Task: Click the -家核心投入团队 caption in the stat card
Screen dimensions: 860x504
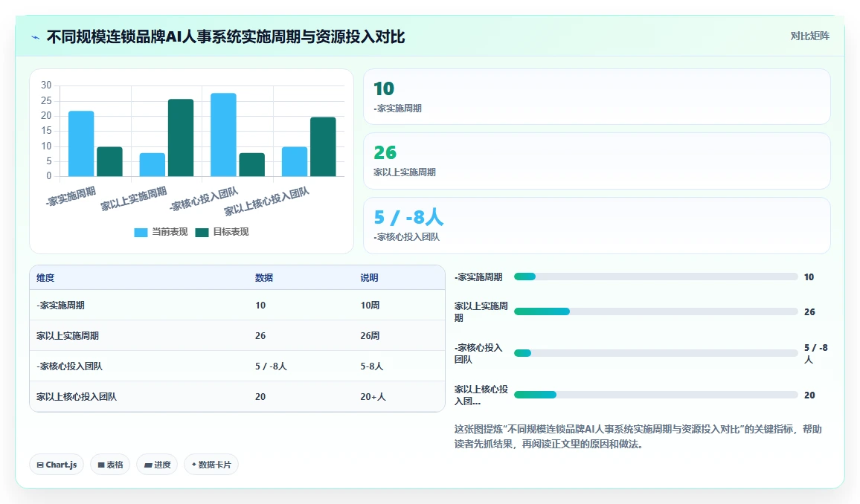Action: pos(406,236)
